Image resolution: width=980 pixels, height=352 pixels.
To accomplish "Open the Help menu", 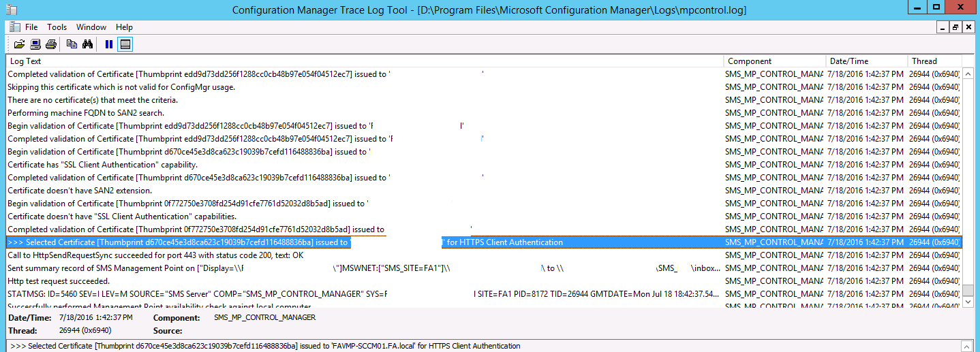I will tap(124, 27).
